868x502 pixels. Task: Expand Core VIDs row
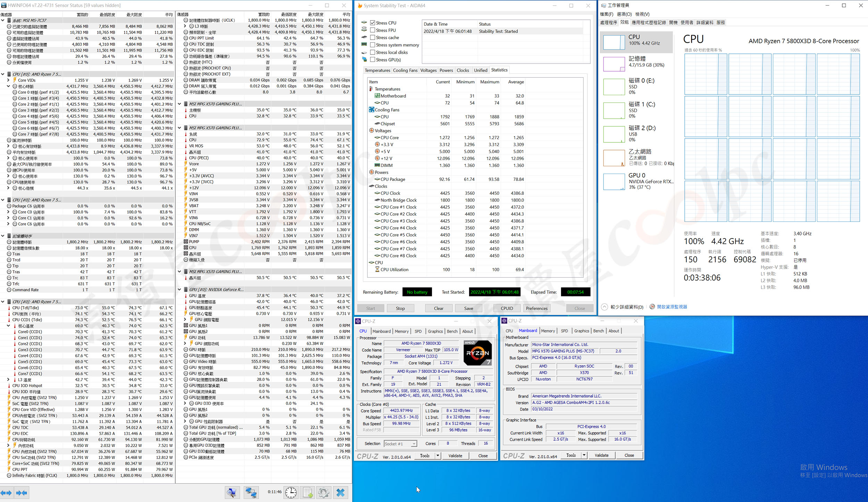8,80
